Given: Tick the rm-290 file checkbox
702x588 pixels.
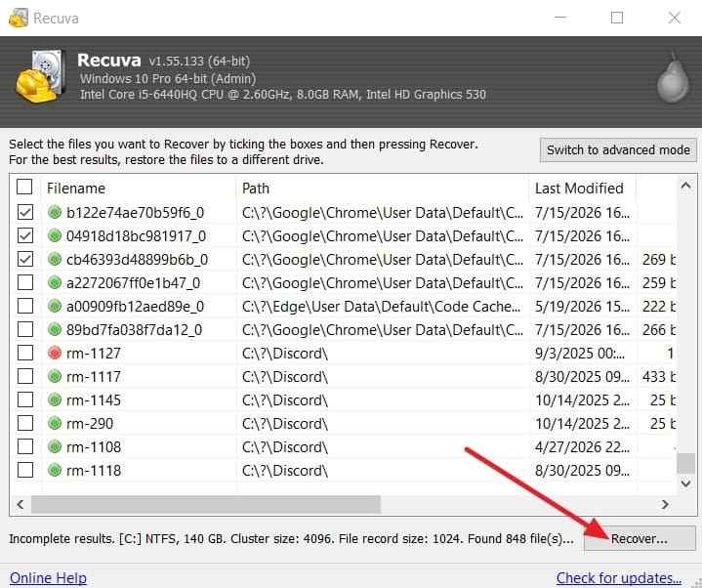Looking at the screenshot, I should 25,423.
